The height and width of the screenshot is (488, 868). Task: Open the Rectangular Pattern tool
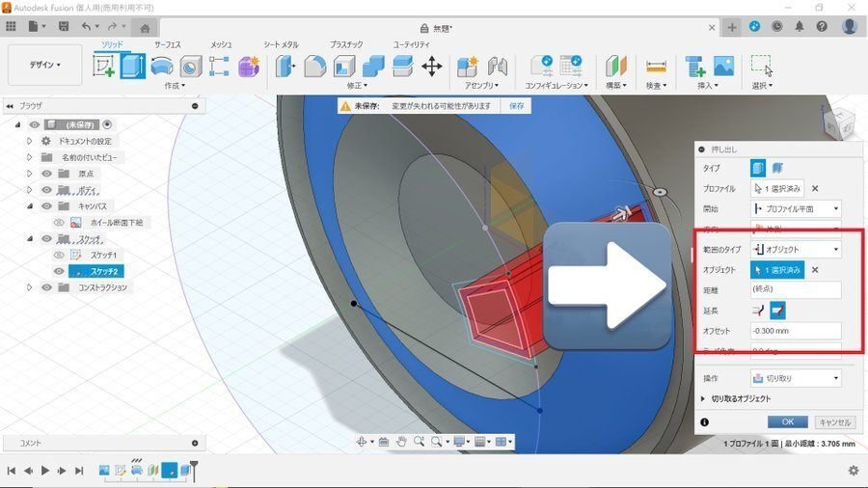tap(219, 67)
